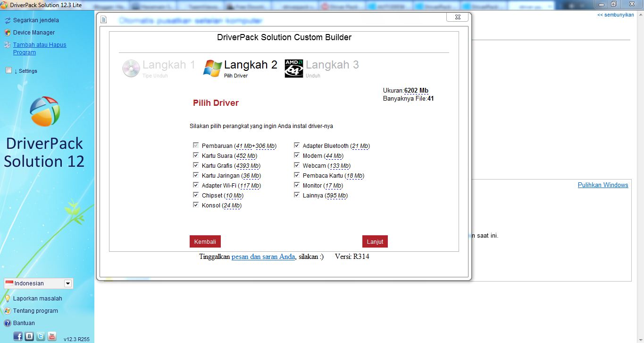Open Device Manager from the sidebar
Image resolution: width=644 pixels, height=343 pixels.
click(34, 33)
